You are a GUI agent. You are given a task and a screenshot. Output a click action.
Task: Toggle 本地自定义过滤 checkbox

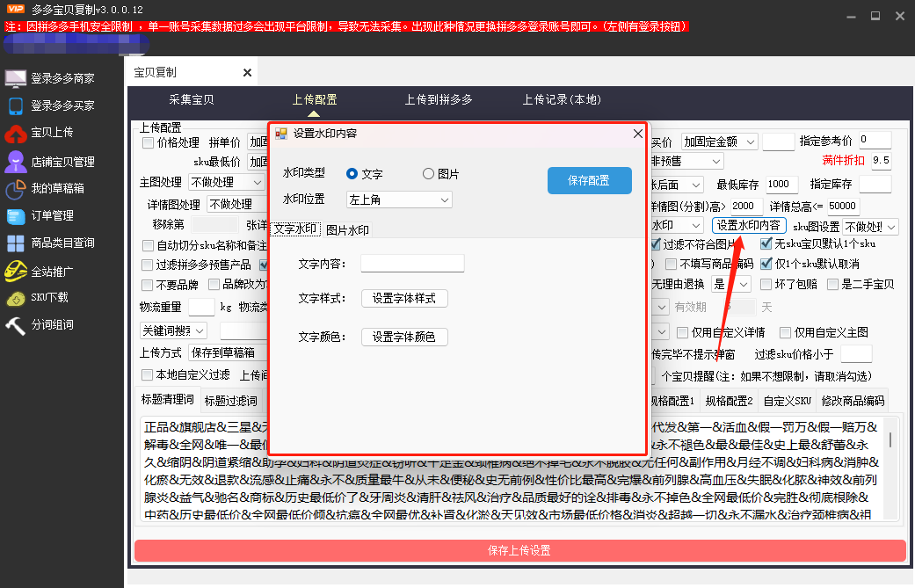[147, 374]
